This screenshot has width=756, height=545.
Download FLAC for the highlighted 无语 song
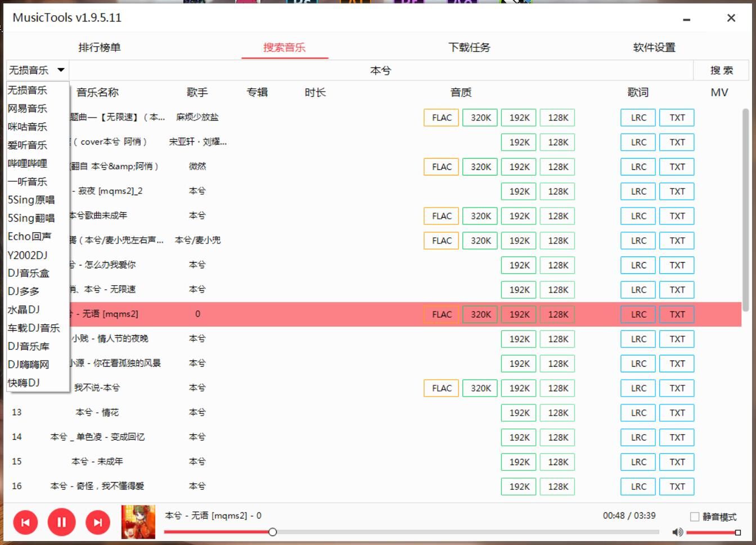tap(442, 314)
